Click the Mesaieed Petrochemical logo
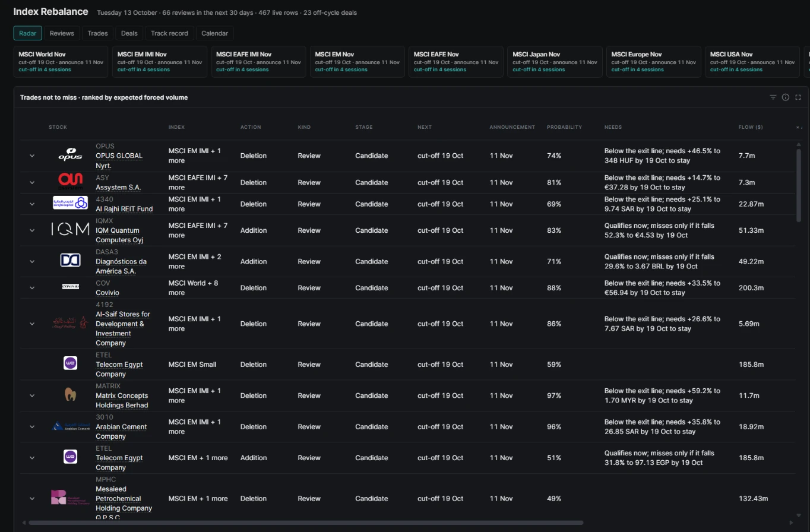The image size is (810, 532). (x=70, y=498)
